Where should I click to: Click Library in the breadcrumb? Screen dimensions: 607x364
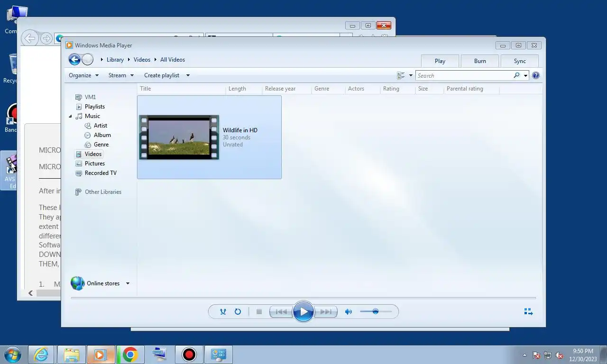click(115, 60)
